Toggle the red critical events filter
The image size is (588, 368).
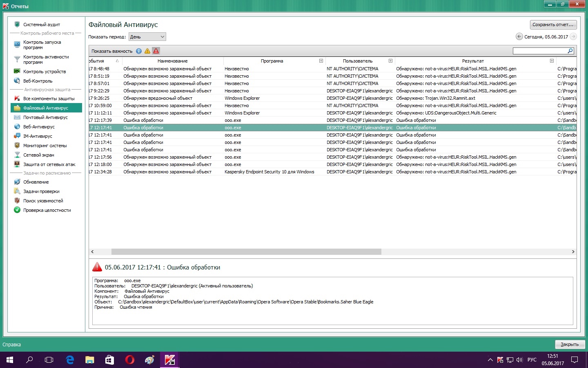coord(156,51)
